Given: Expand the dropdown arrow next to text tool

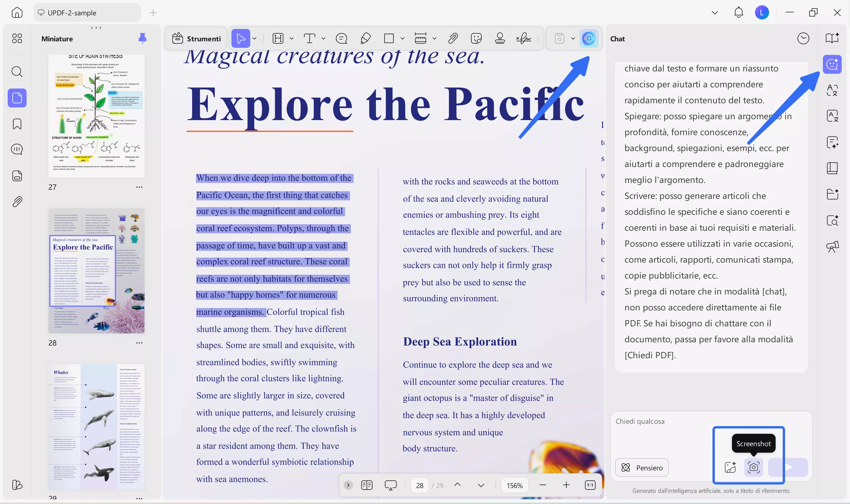Looking at the screenshot, I should tap(323, 38).
